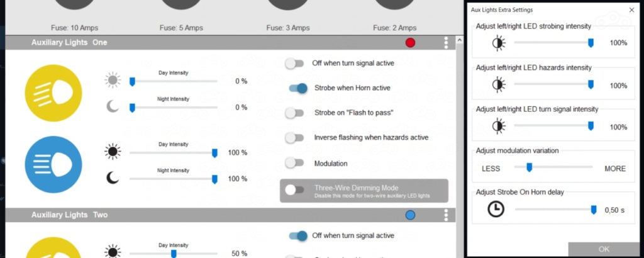Image resolution: width=644 pixels, height=258 pixels.
Task: Click the yellow low-beam headlight icon
Action: pos(53,94)
